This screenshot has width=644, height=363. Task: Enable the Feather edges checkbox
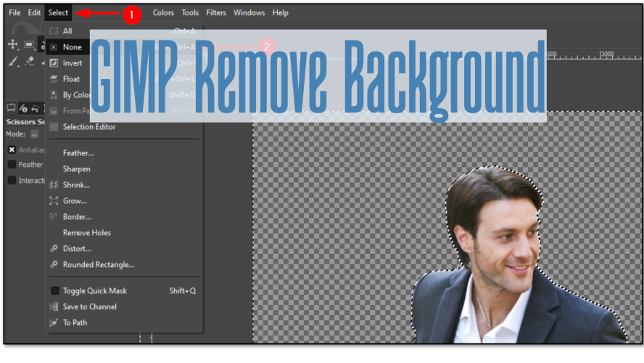coord(12,165)
